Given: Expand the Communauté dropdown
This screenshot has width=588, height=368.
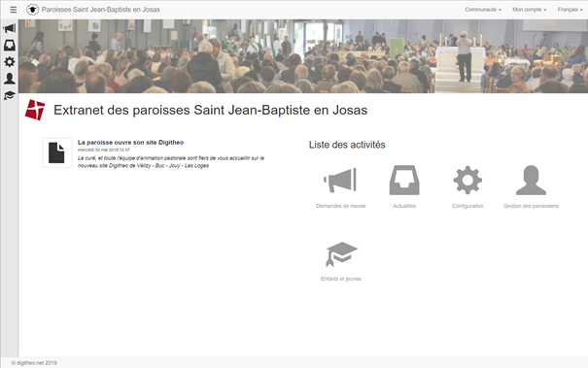Looking at the screenshot, I should [x=483, y=10].
